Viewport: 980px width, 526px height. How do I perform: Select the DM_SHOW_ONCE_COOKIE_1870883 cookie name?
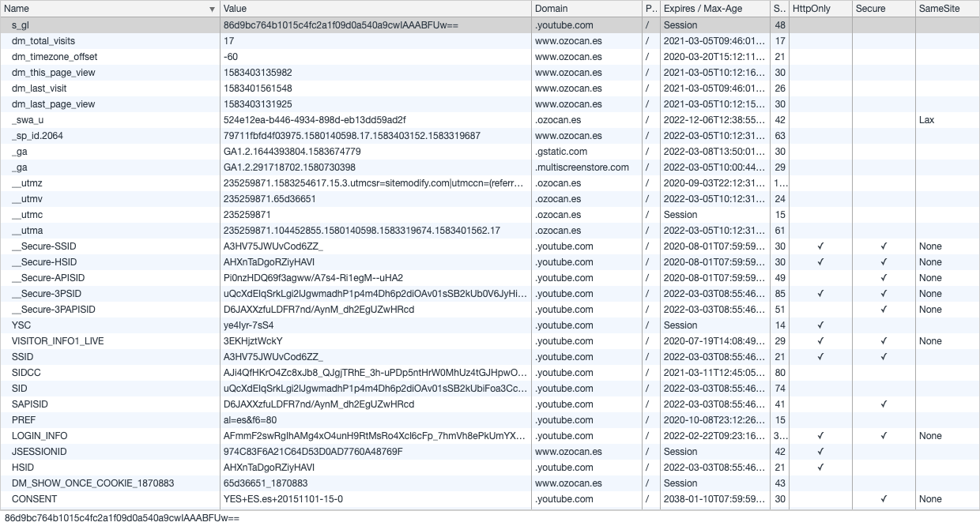pyautogui.click(x=93, y=483)
